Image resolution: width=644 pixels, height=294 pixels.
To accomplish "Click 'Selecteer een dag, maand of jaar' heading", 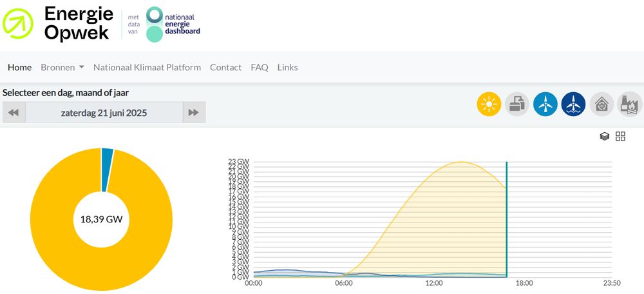I will (x=66, y=93).
